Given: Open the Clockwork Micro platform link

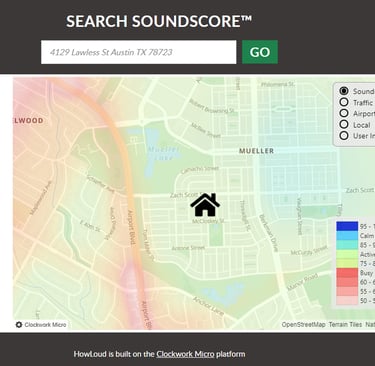Looking at the screenshot, I should click(185, 354).
